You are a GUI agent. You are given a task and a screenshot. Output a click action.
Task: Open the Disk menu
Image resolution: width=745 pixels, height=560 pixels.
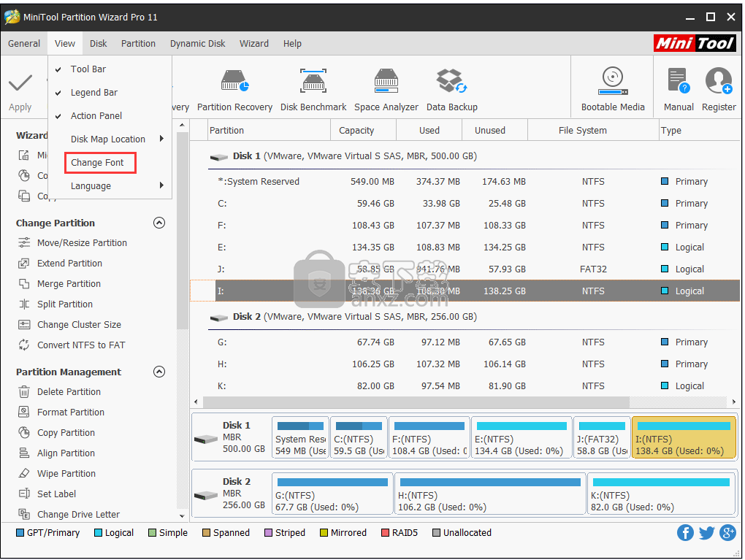coord(99,44)
